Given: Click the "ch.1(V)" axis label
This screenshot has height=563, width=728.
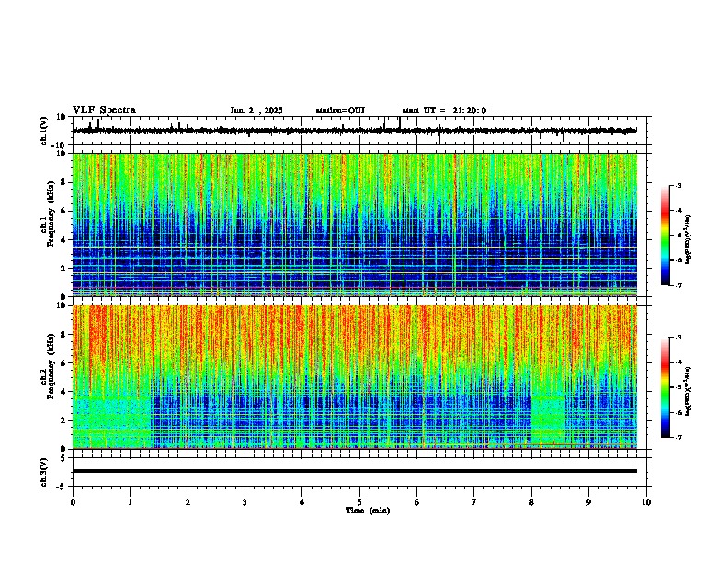Looking at the screenshot, I should [44, 132].
